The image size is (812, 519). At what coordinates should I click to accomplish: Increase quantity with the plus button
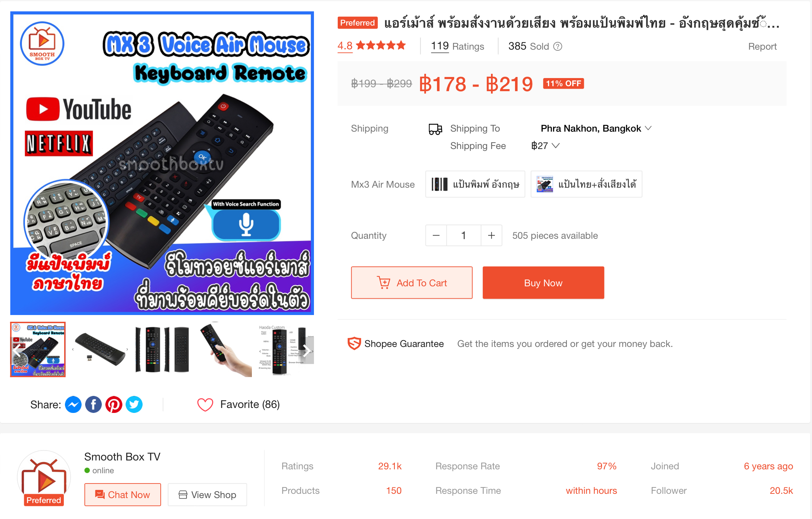491,235
